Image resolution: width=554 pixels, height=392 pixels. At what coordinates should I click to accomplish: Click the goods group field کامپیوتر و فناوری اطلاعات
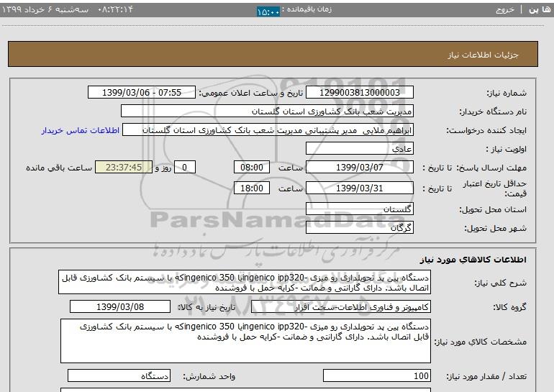[341, 306]
